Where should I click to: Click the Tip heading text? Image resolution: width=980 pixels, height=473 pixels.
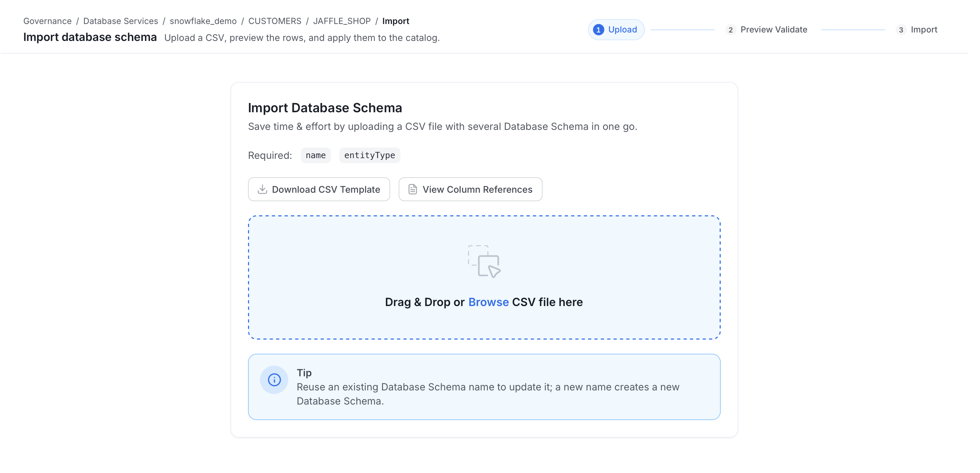(304, 372)
